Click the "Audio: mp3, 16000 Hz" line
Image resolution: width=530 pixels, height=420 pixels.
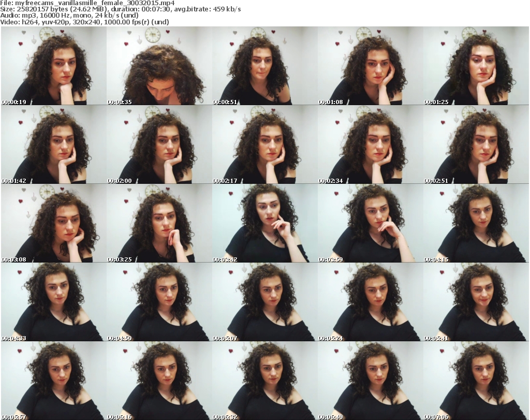pos(69,16)
